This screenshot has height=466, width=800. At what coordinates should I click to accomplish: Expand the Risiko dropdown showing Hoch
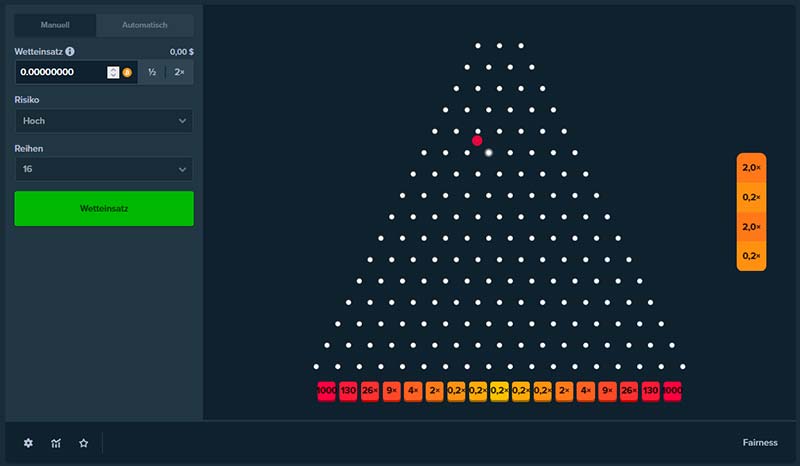(x=104, y=121)
